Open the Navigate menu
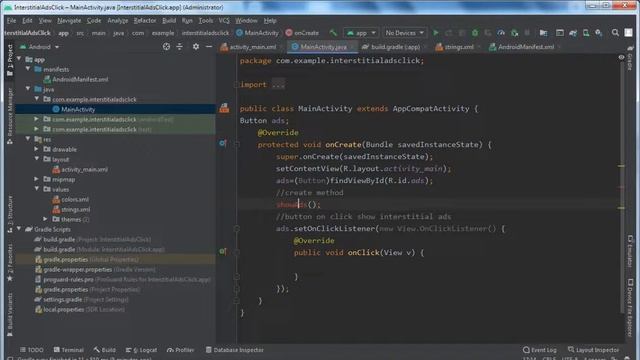 (69, 20)
